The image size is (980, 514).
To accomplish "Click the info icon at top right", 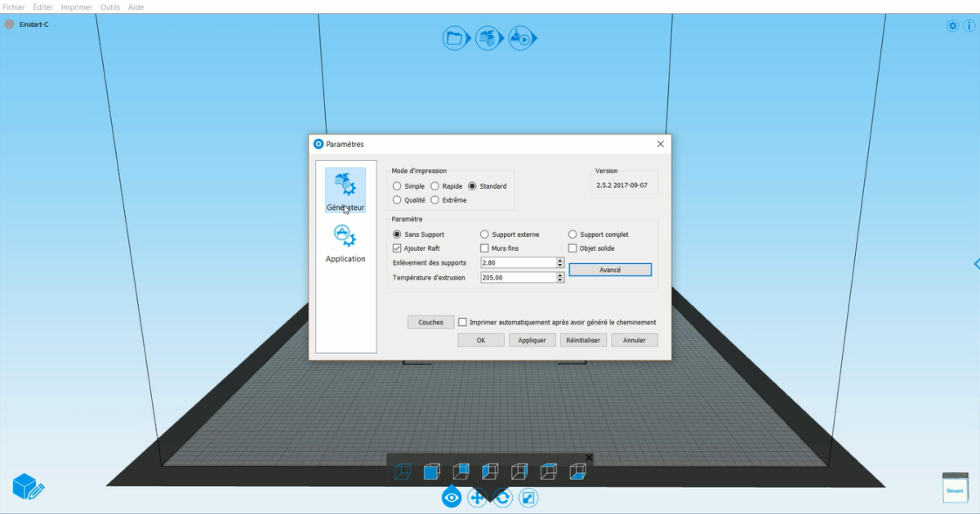I will tap(969, 26).
